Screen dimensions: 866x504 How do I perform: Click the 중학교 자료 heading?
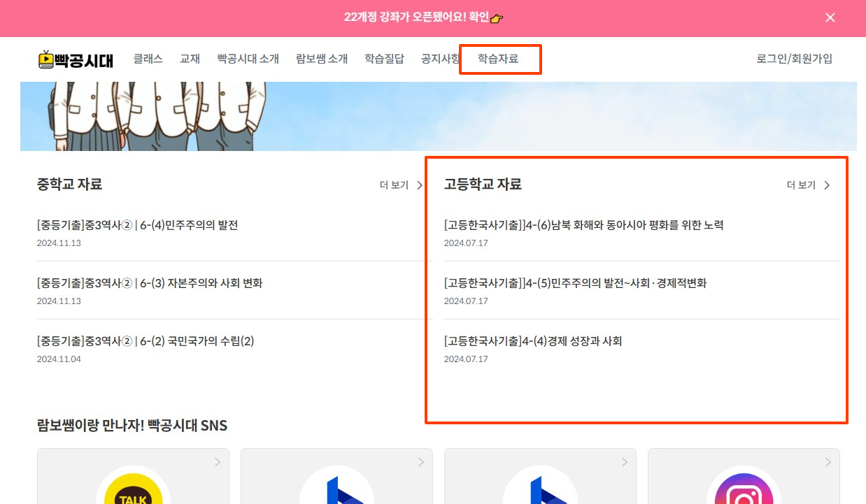[x=69, y=184]
